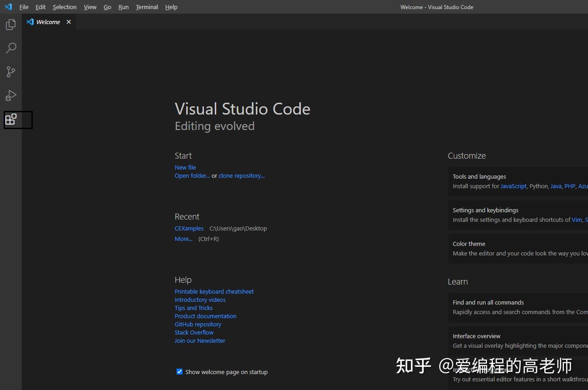The image size is (588, 390).
Task: Open the Explorer view in activity bar
Action: click(11, 25)
